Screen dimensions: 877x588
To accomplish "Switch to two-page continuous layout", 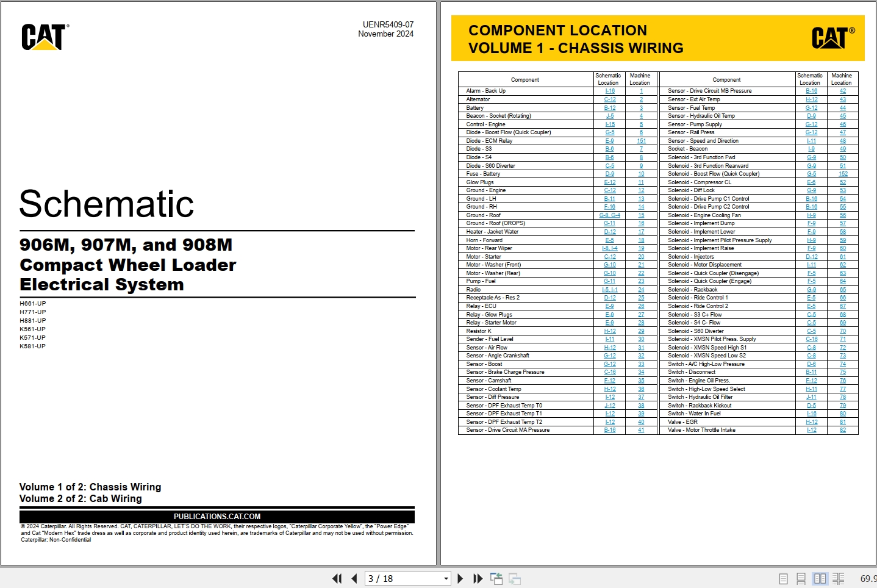I will click(839, 578).
